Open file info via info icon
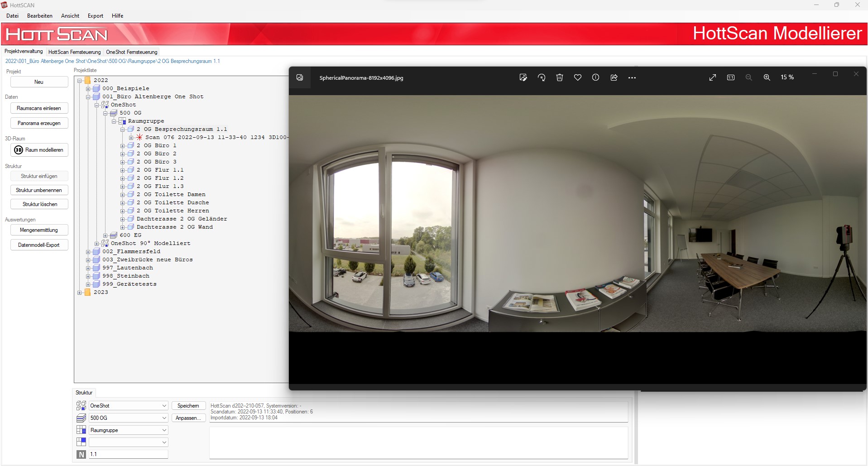Screen dimensions: 868x466 pyautogui.click(x=595, y=77)
